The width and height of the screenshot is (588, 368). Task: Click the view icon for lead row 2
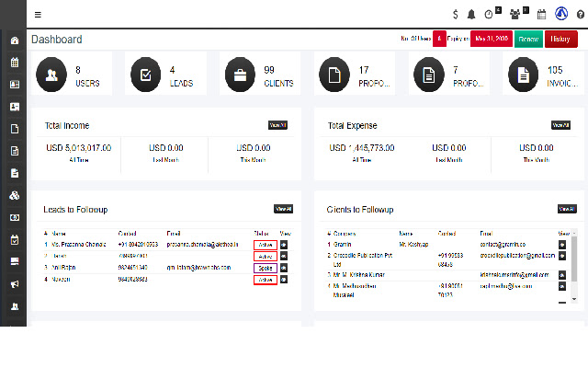(x=284, y=256)
